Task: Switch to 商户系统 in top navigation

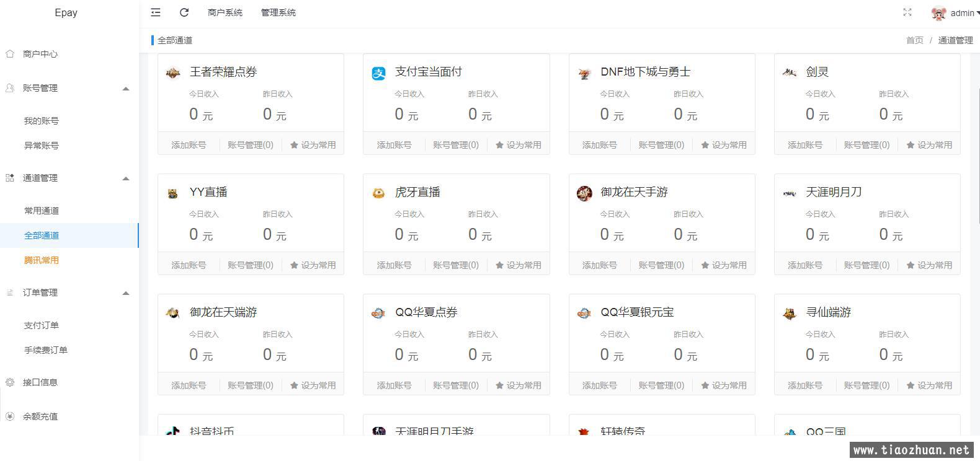Action: pos(225,12)
